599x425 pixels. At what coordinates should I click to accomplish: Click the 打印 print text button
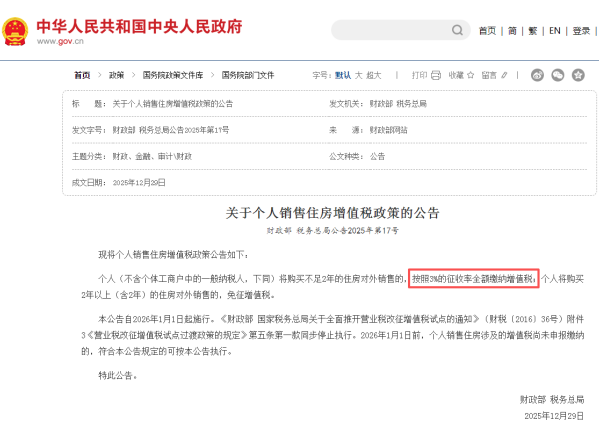click(419, 75)
